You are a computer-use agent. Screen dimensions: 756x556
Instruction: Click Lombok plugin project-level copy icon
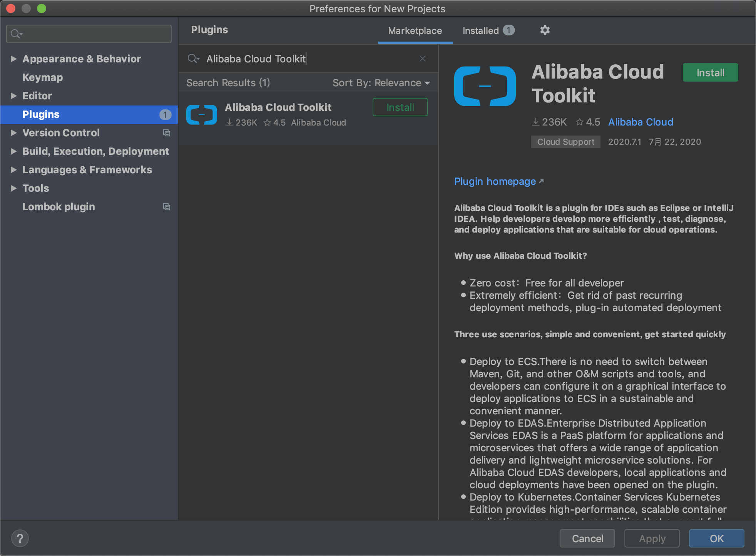point(167,207)
